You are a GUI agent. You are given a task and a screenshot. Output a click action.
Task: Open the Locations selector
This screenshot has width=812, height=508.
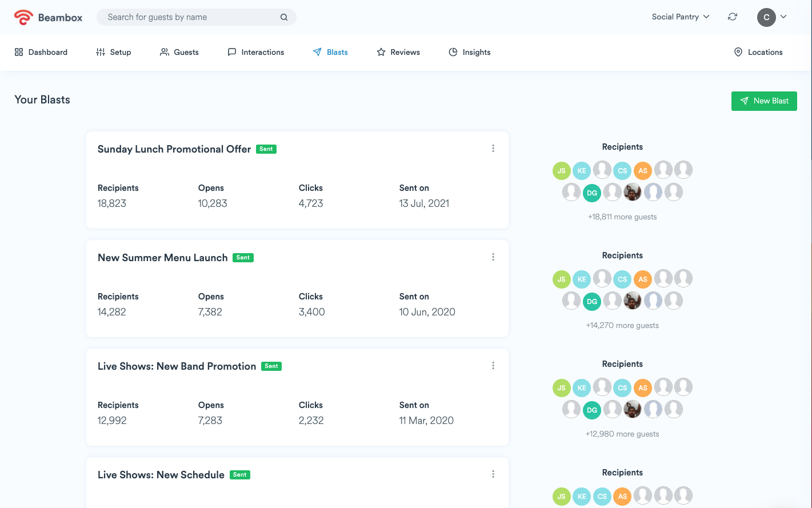pyautogui.click(x=758, y=52)
